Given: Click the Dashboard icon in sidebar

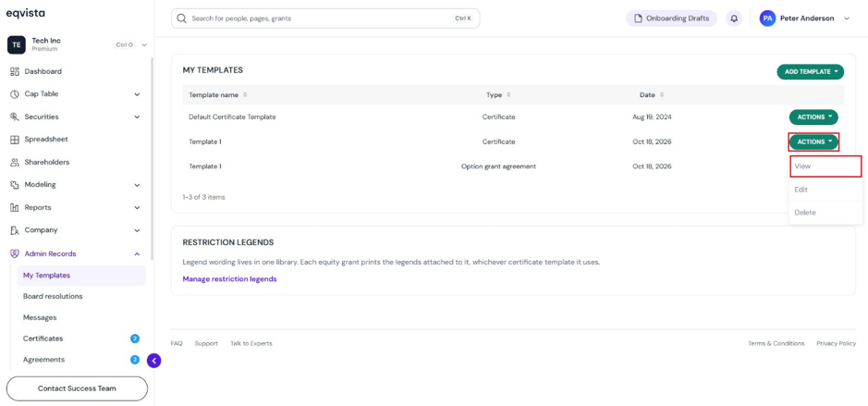Looking at the screenshot, I should point(15,71).
